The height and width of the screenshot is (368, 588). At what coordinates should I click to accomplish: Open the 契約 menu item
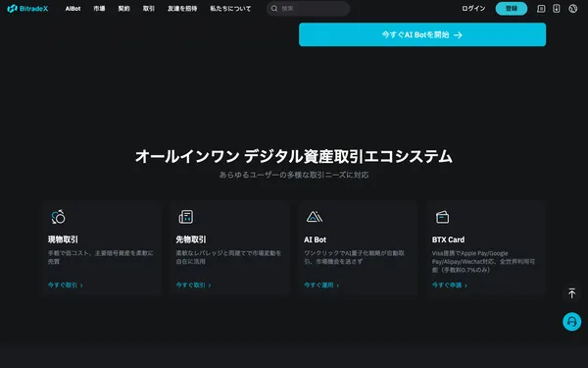click(x=123, y=8)
